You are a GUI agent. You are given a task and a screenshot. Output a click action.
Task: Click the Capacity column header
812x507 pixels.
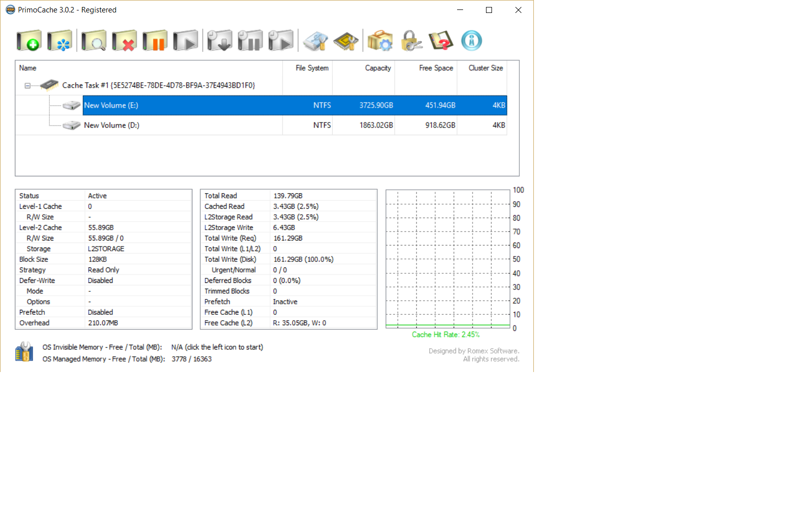(x=363, y=68)
